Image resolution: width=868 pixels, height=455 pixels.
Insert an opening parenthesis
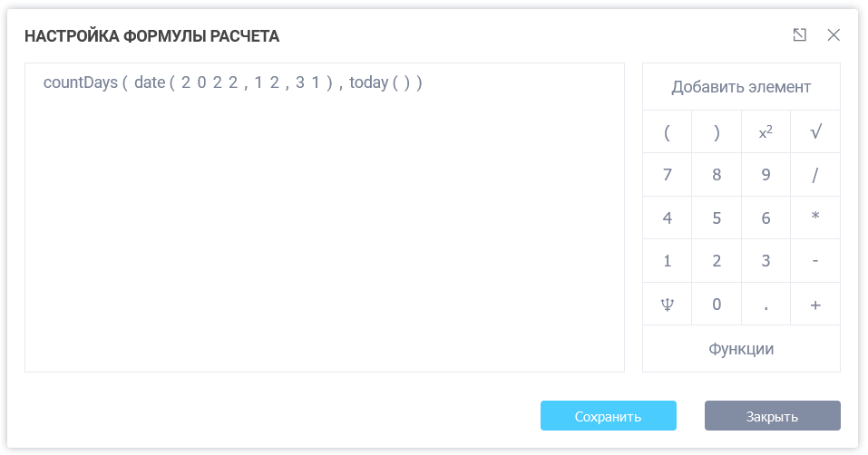(x=668, y=132)
